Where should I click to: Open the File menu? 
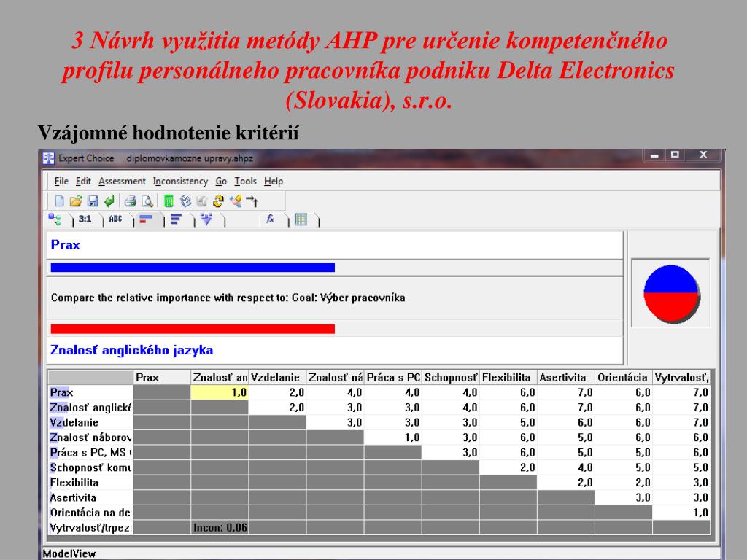tap(61, 182)
